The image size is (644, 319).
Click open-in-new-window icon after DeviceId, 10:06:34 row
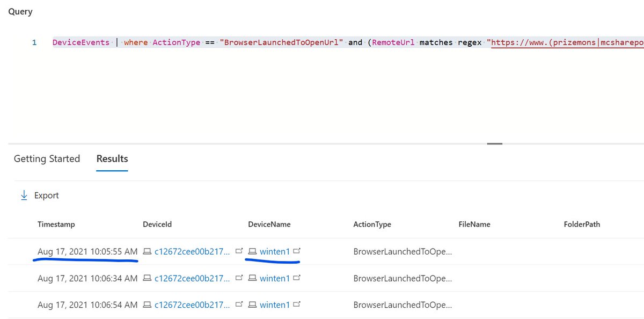(239, 278)
